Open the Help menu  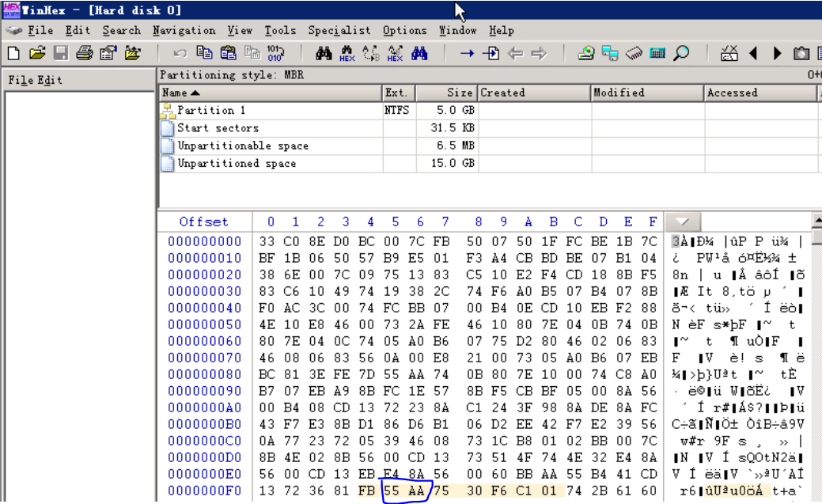click(501, 30)
